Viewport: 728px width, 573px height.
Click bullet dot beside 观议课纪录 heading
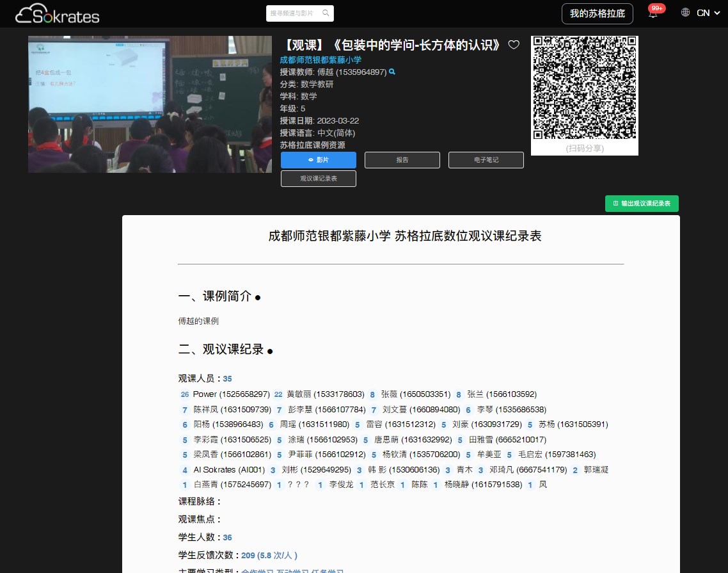coord(270,351)
